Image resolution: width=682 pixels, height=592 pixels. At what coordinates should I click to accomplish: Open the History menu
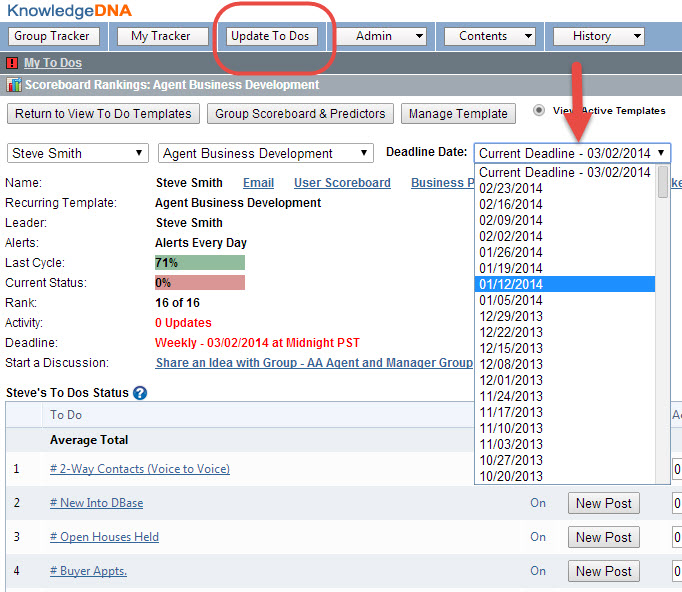[598, 36]
